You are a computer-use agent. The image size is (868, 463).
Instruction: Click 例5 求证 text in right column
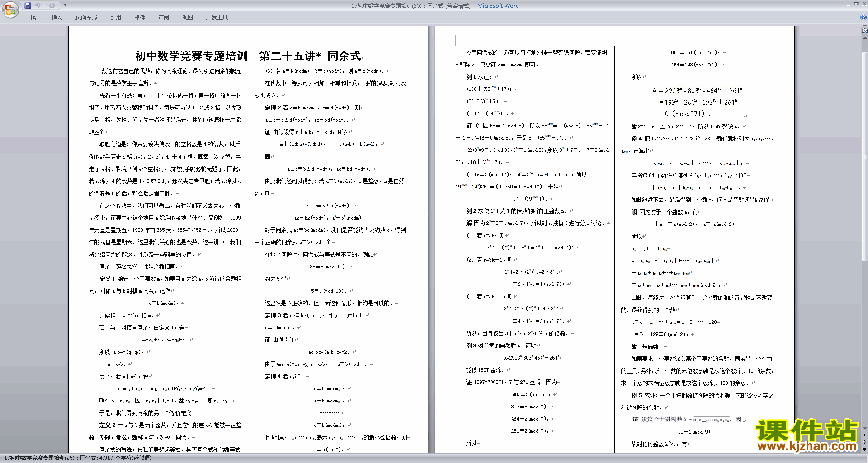click(x=644, y=396)
